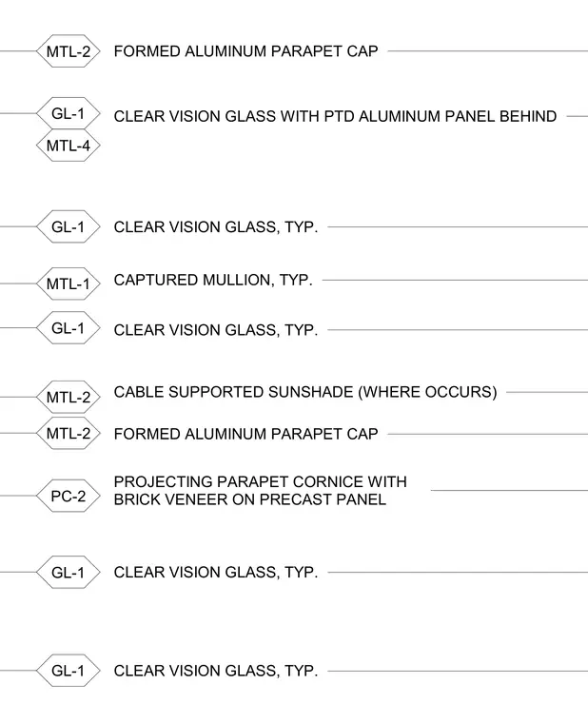Select 'BRICK VENEER ON PRECAST PANEL' text line
The image size is (588, 723).
pyautogui.click(x=250, y=499)
